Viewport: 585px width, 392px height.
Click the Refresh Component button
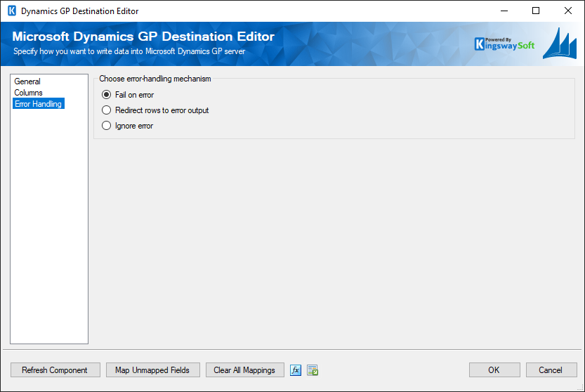55,370
